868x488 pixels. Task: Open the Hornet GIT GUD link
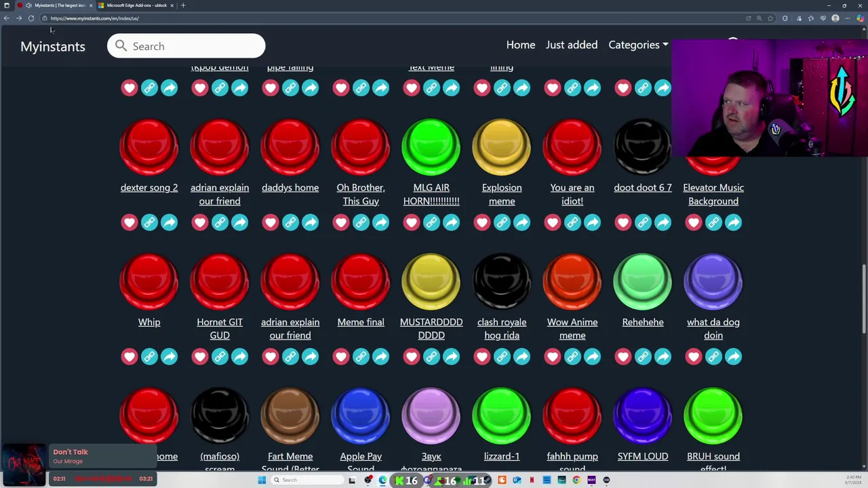click(x=220, y=329)
